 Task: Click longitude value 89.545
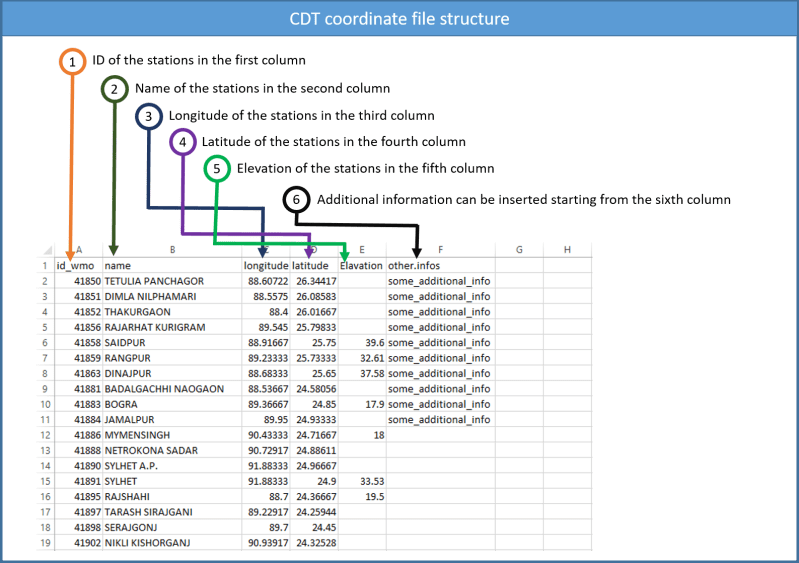pos(266,328)
